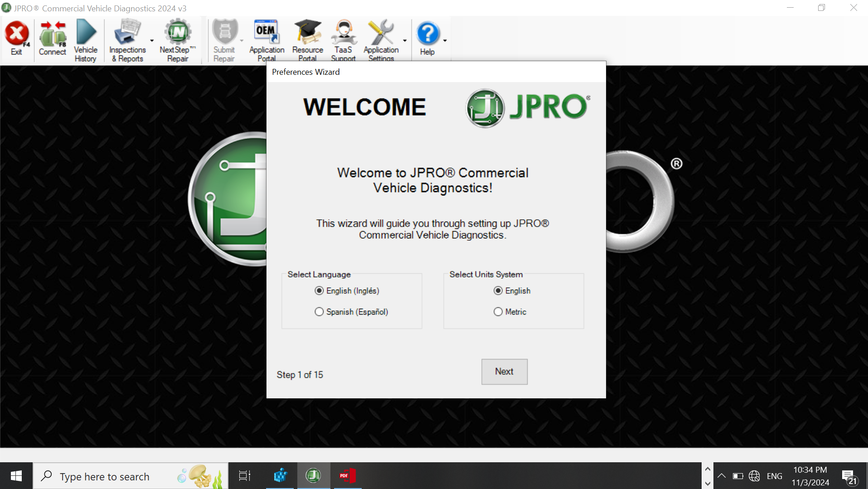Expand the Inspections & Reports dropdown arrow
This screenshot has height=489, width=868.
click(x=152, y=41)
